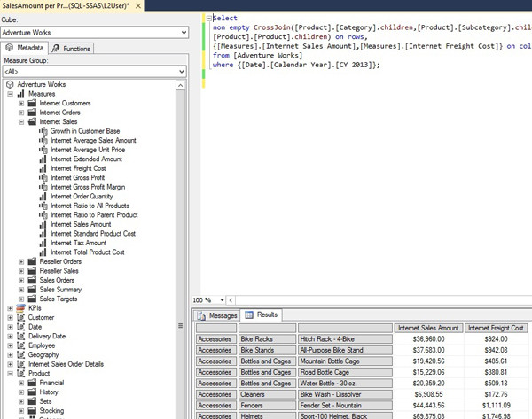
Task: Click the Internet Freight Cost measure icon
Action: (43, 168)
